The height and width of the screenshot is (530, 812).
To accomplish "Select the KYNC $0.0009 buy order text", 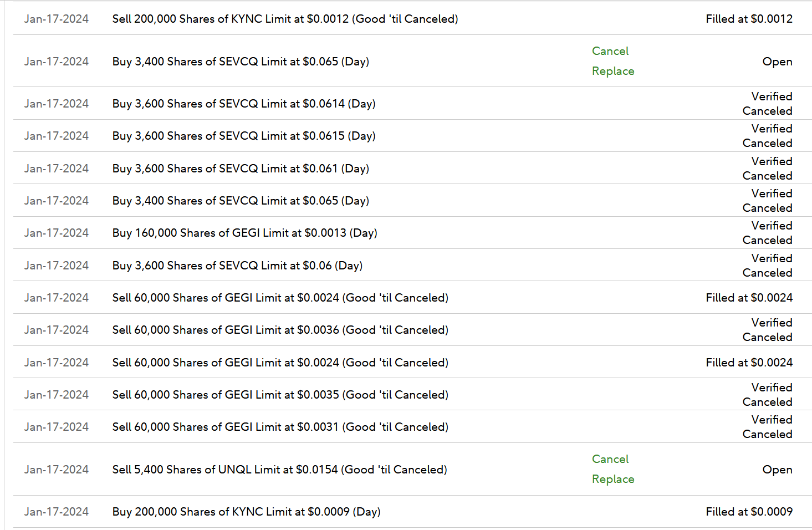I will coord(246,512).
